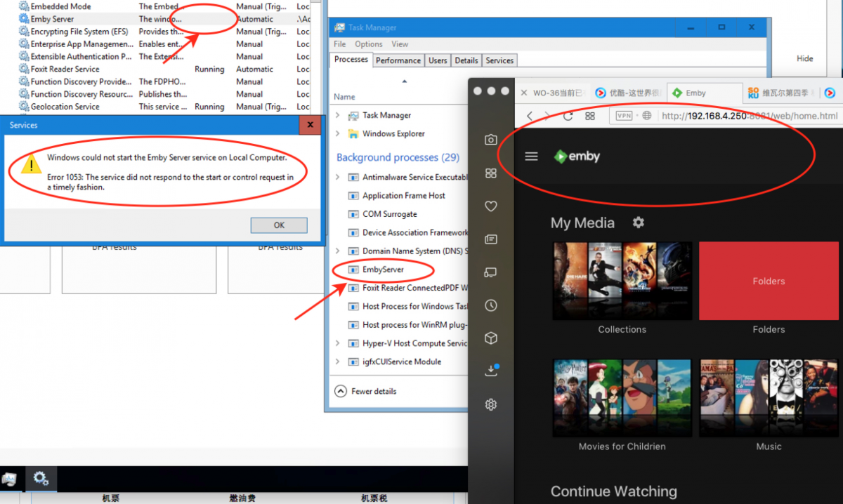The image size is (843, 504).
Task: Click the camera icon in browser sidebar
Action: coord(491,140)
